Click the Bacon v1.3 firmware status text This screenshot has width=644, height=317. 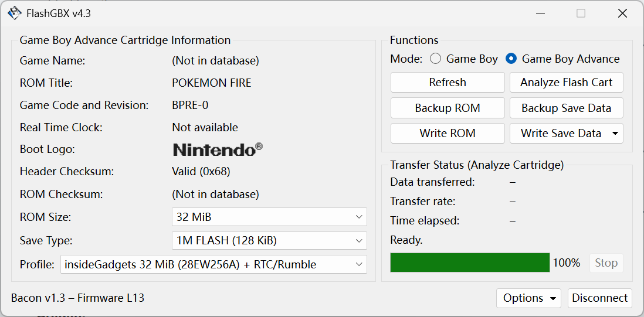(x=77, y=298)
